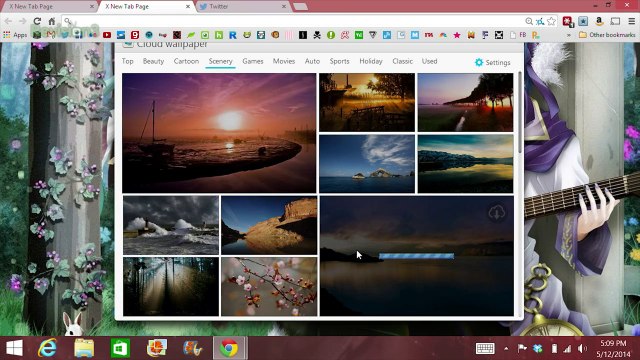The height and width of the screenshot is (360, 640).
Task: Click the zoom magnifier icon in the address bar
Action: [x=529, y=21]
